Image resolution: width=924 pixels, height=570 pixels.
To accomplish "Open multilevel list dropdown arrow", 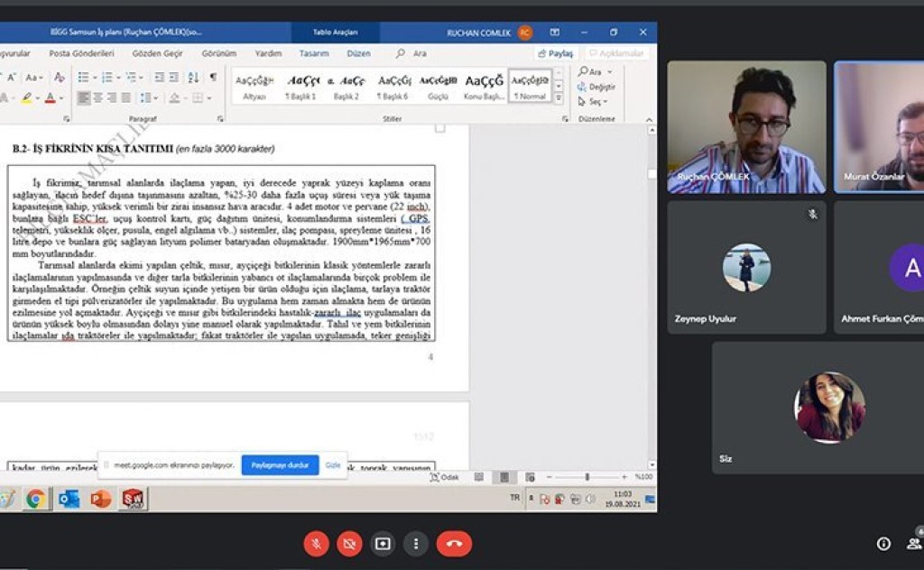I will point(142,78).
